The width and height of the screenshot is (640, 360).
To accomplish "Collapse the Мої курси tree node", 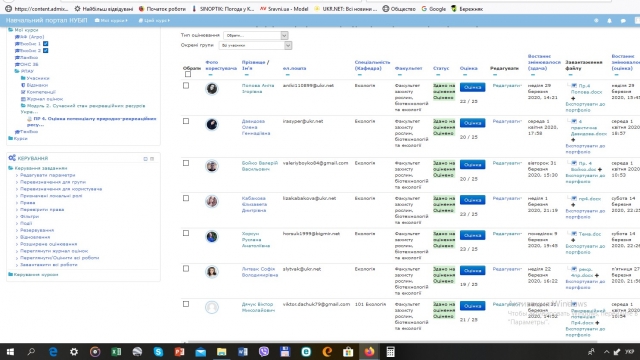I will [11, 30].
